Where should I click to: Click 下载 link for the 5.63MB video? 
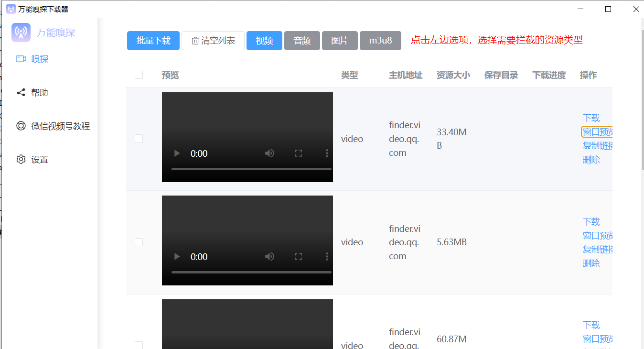click(591, 222)
